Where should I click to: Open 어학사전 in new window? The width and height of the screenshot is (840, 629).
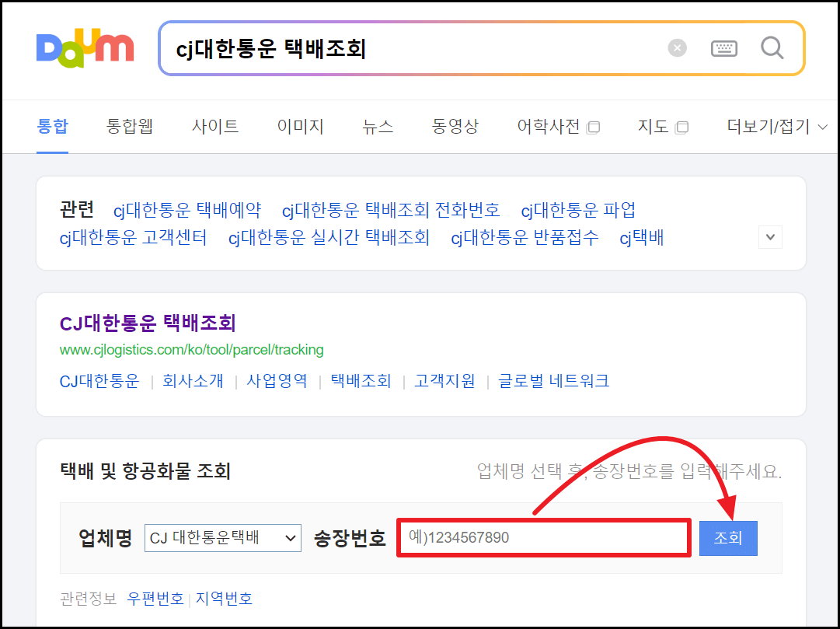(x=558, y=127)
